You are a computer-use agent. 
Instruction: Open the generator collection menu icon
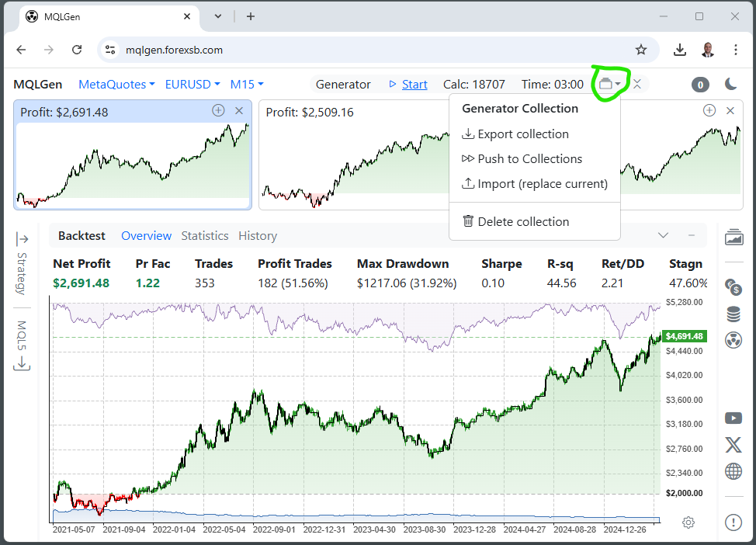tap(609, 84)
